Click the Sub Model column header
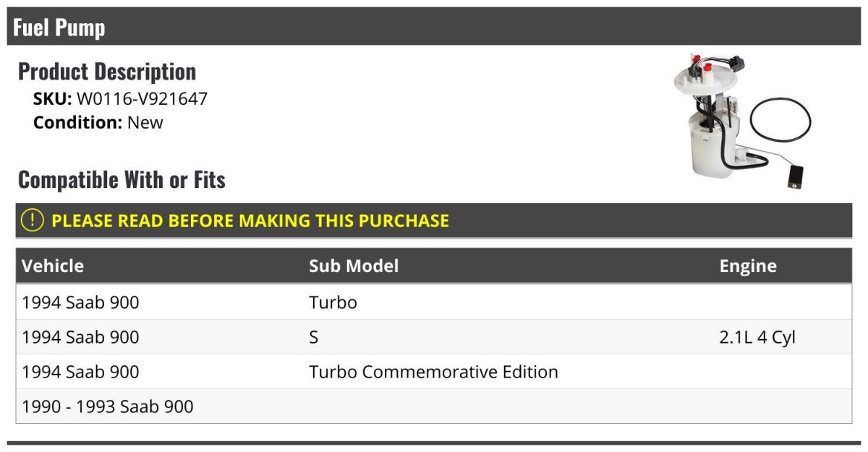868x452 pixels. [x=354, y=265]
